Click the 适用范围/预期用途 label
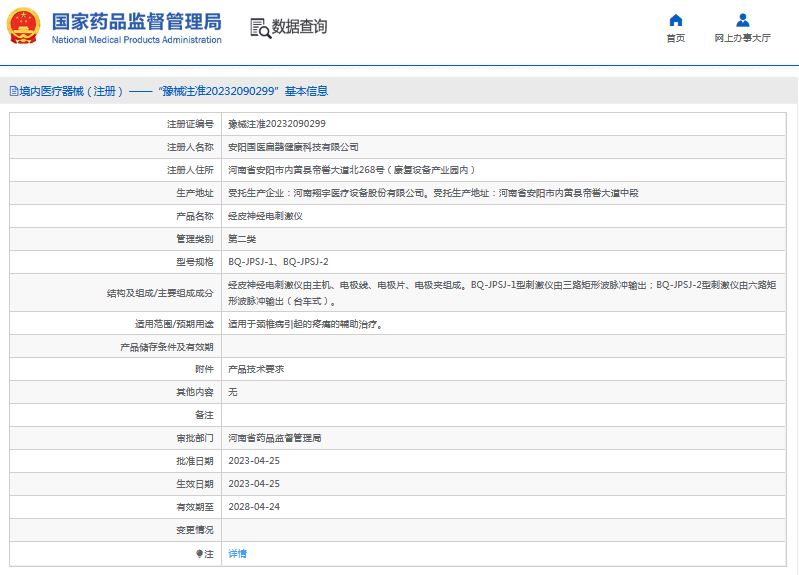The width and height of the screenshot is (799, 575). coord(174,324)
